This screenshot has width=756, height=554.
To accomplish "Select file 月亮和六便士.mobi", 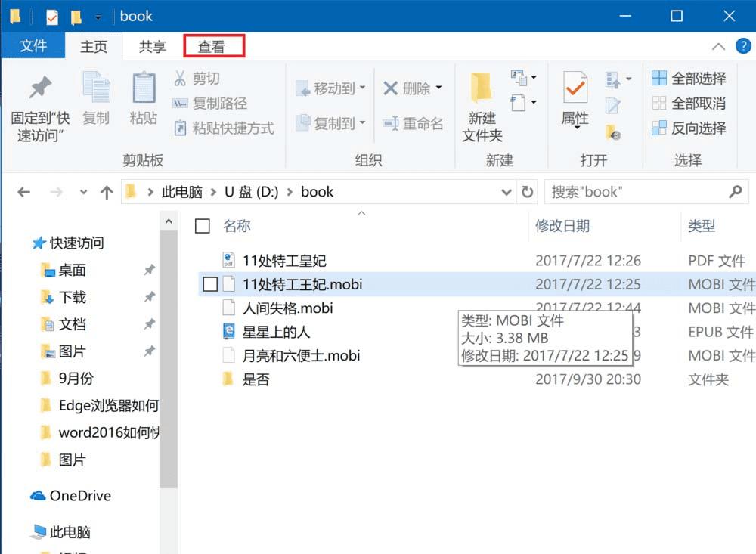I will tap(291, 355).
